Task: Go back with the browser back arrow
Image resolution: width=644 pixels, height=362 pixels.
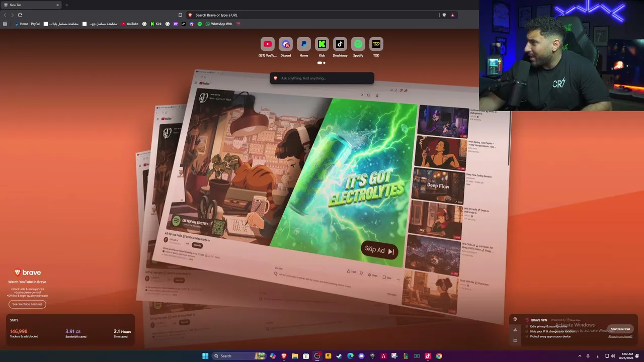Action: tap(5, 15)
